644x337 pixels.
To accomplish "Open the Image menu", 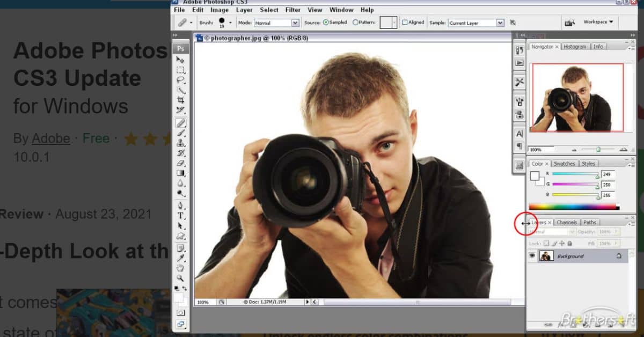I will (219, 10).
